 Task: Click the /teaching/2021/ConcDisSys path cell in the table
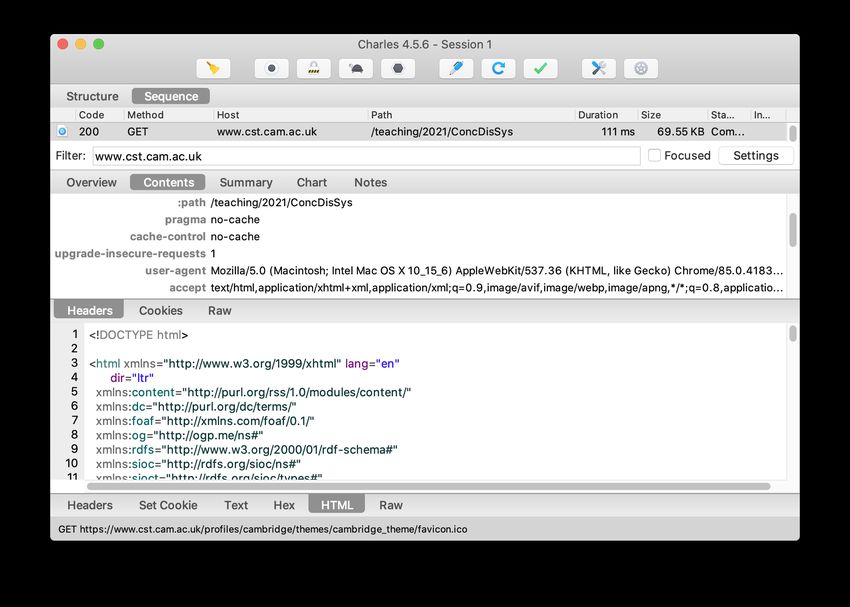coord(442,132)
